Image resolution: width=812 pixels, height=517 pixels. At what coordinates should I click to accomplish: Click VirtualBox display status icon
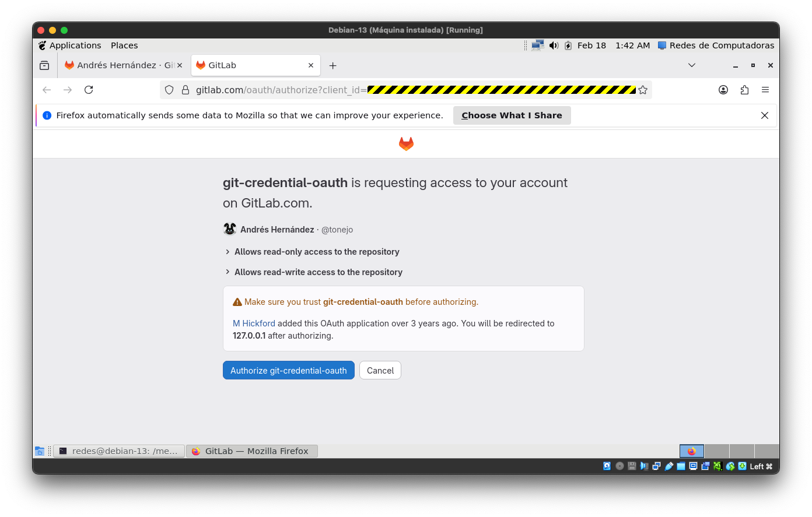point(693,466)
